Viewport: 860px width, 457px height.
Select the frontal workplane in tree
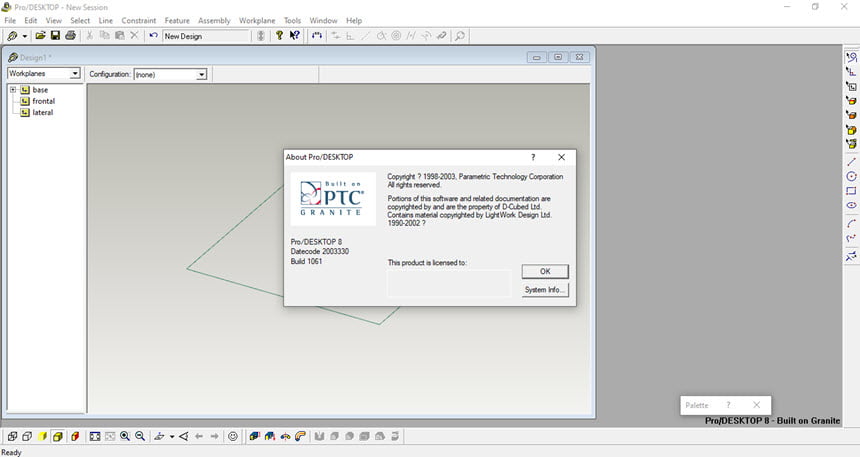point(43,101)
